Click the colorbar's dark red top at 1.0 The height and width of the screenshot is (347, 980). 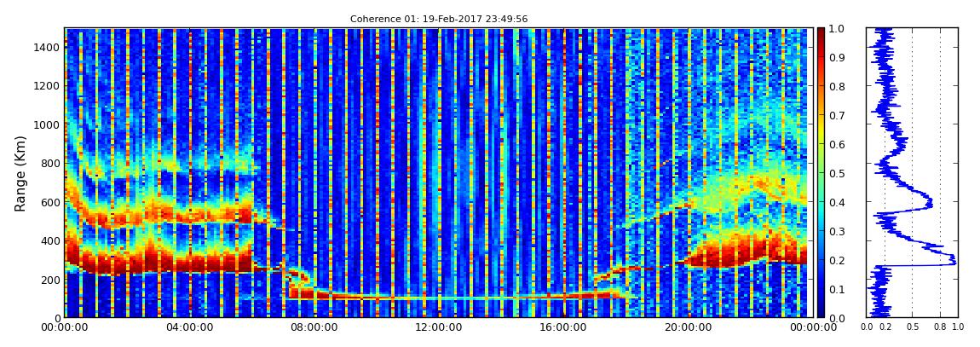tap(821, 32)
